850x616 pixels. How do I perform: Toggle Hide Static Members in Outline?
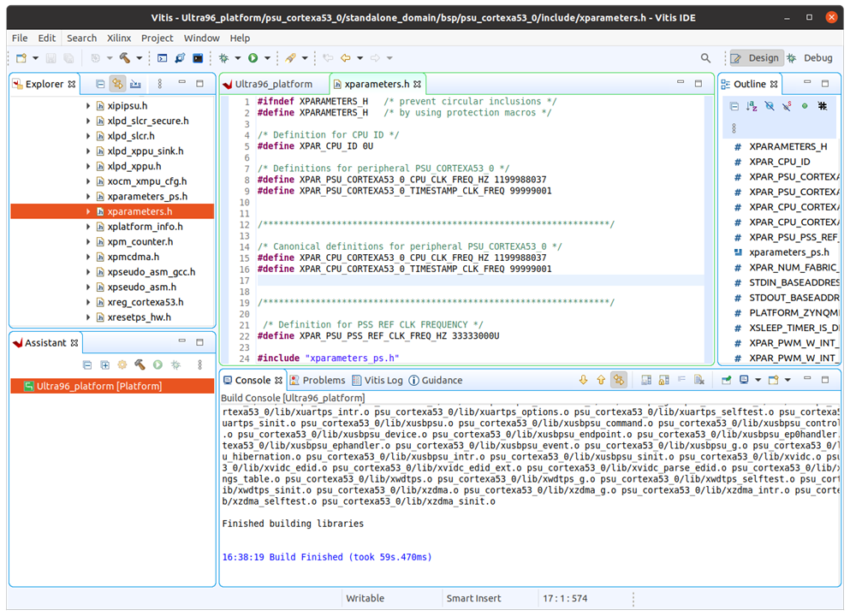786,105
